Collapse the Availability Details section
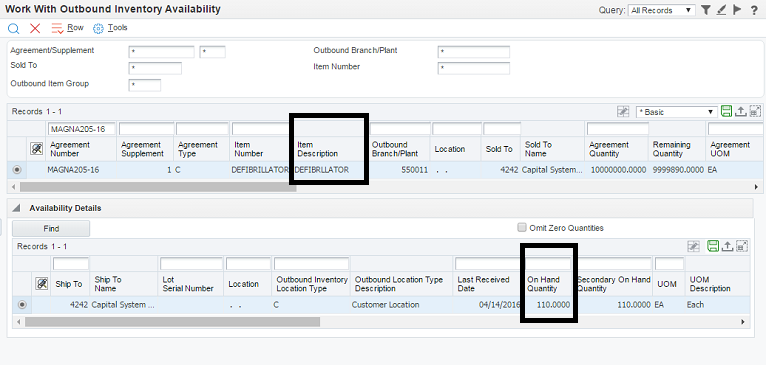The height and width of the screenshot is (365, 766). (x=16, y=208)
